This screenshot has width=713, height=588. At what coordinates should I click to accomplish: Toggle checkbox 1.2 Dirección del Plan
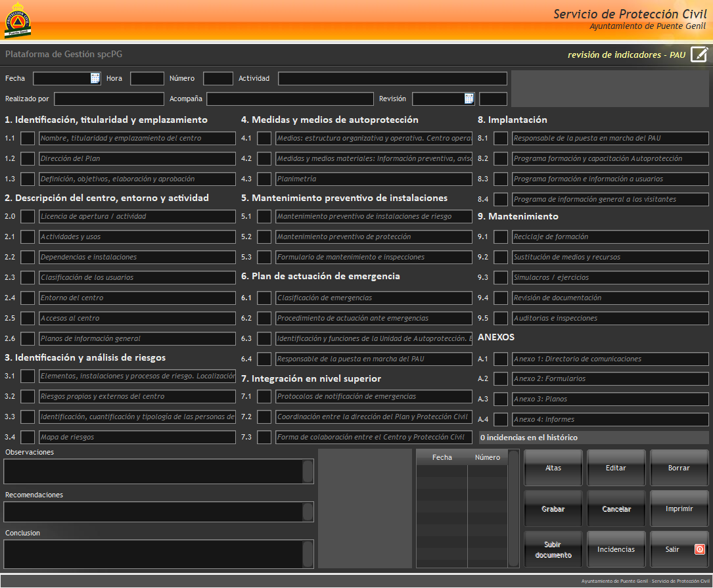point(28,159)
